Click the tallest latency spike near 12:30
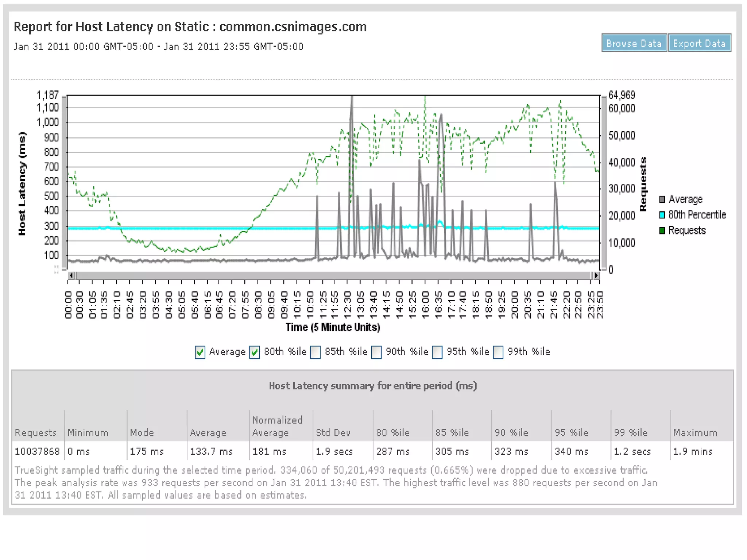Viewport: 747px width, 560px height. pos(352,109)
